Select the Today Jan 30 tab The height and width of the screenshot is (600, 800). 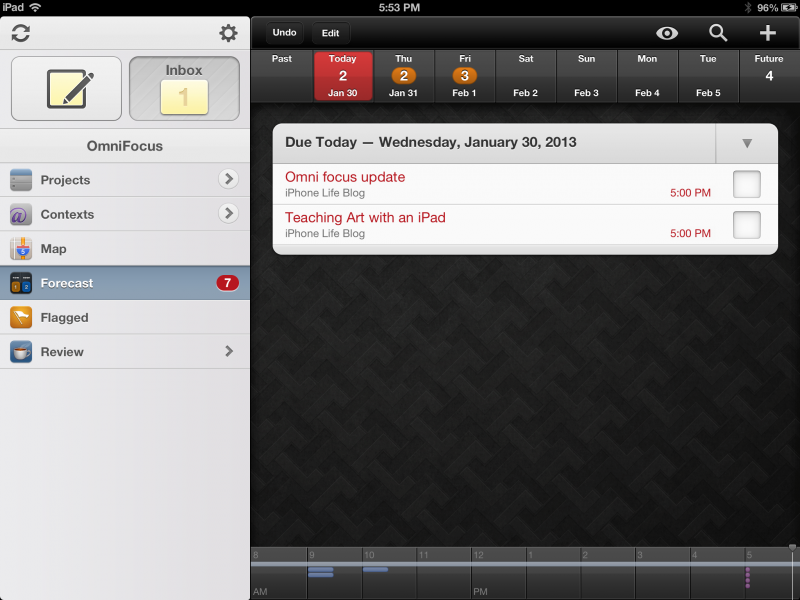click(x=343, y=76)
